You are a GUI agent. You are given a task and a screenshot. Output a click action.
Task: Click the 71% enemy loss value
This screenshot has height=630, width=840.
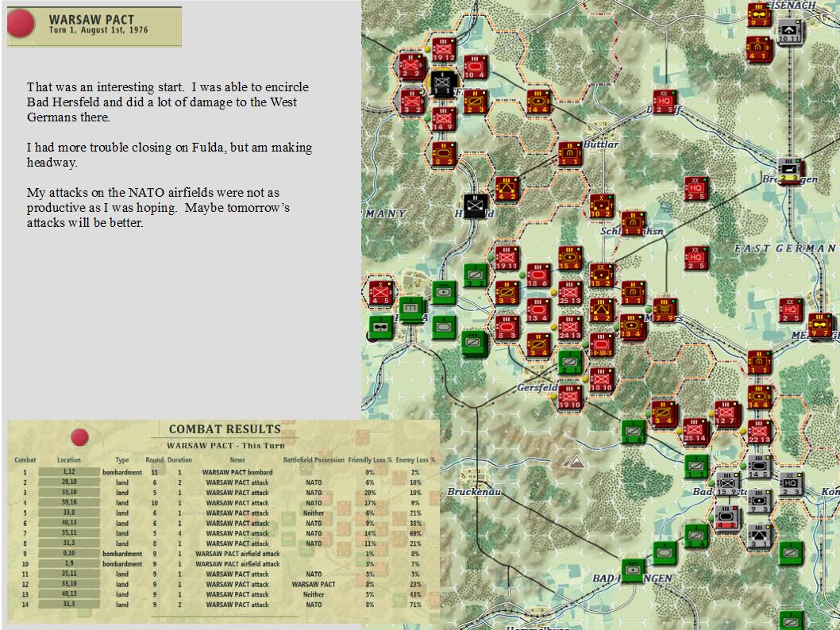pos(416,605)
